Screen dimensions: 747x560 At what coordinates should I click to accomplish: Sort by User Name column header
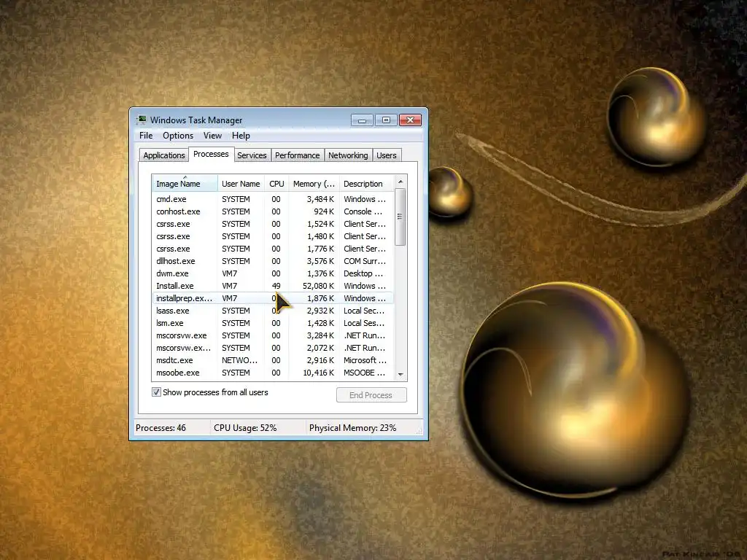tap(241, 183)
